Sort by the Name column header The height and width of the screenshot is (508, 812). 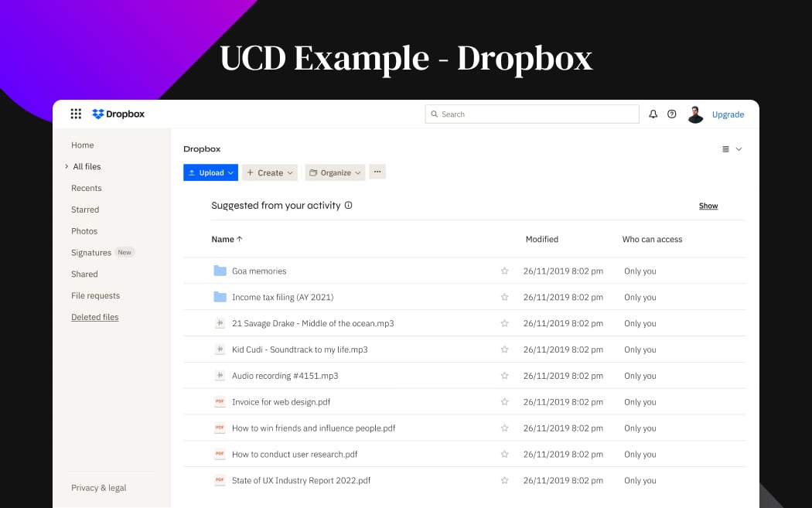(x=227, y=239)
